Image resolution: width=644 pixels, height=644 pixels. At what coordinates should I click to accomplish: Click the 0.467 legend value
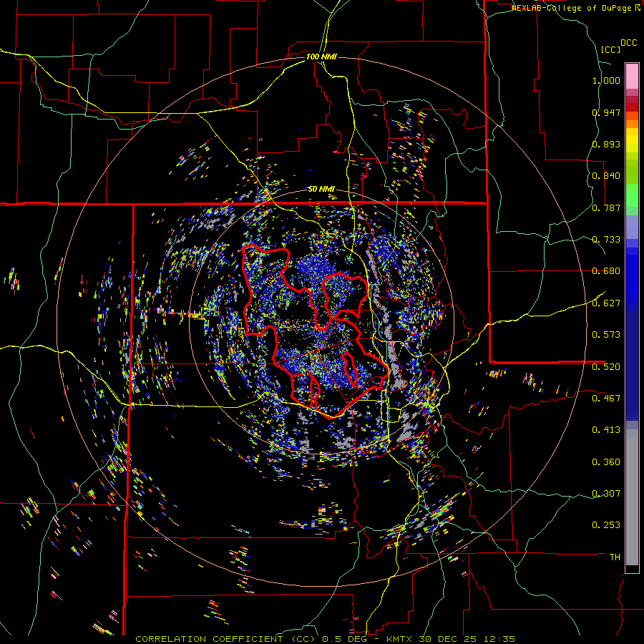pos(606,399)
